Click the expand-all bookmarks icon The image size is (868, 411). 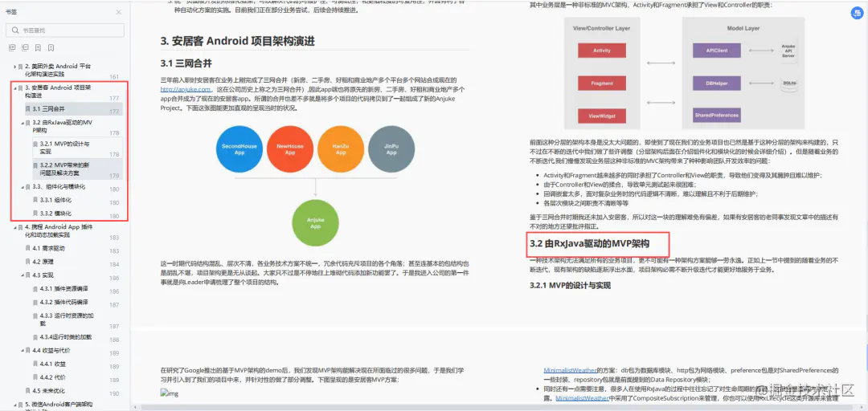tap(12, 48)
